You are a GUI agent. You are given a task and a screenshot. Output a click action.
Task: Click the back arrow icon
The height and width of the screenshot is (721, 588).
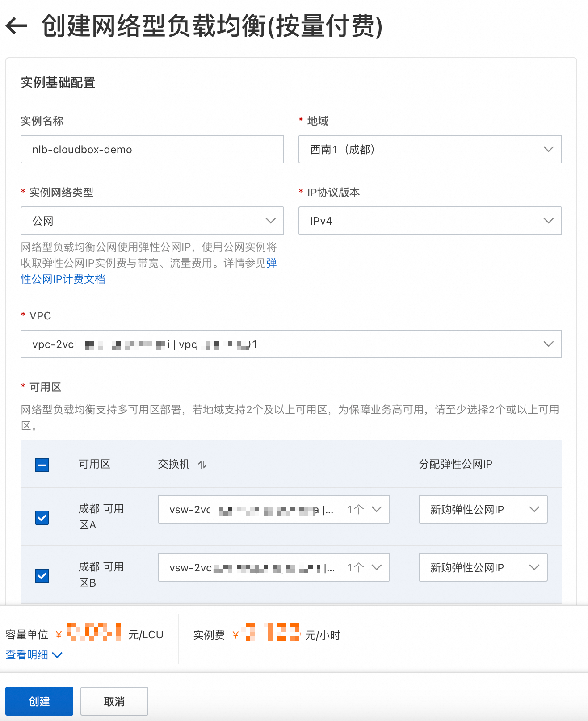[16, 26]
